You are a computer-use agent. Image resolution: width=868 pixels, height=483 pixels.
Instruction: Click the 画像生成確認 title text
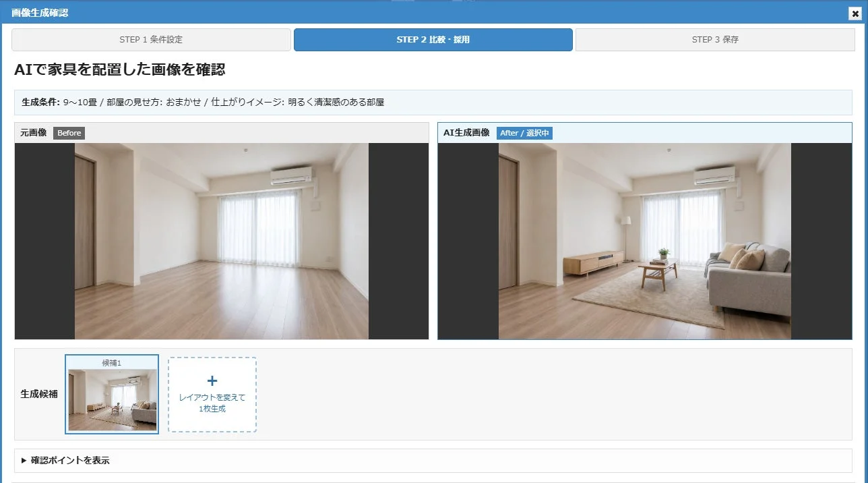point(40,13)
